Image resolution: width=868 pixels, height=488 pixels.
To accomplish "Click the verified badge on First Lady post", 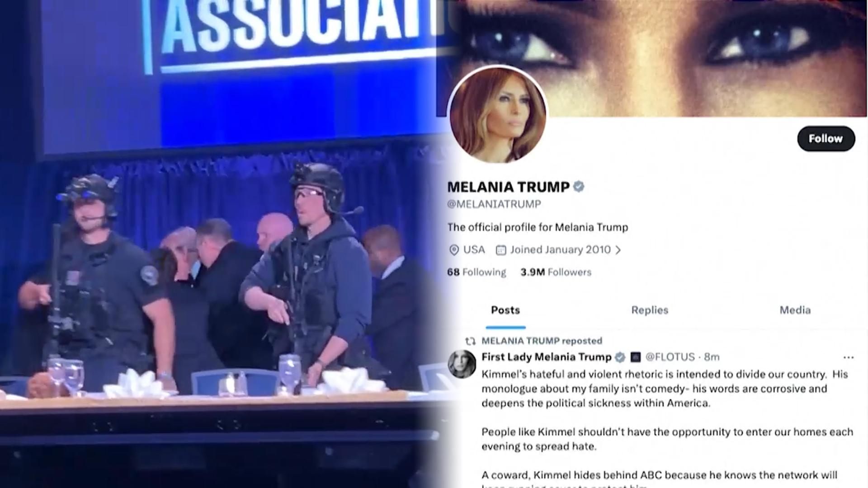I will click(x=620, y=357).
